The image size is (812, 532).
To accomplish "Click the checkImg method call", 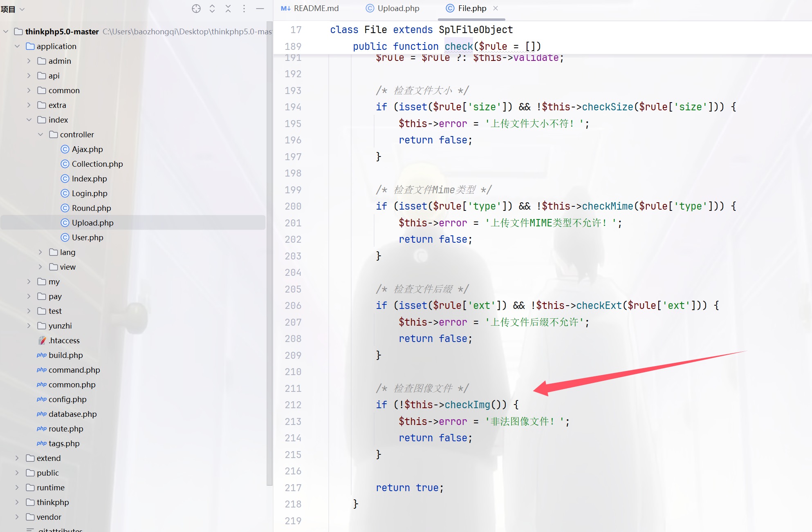I will [467, 405].
